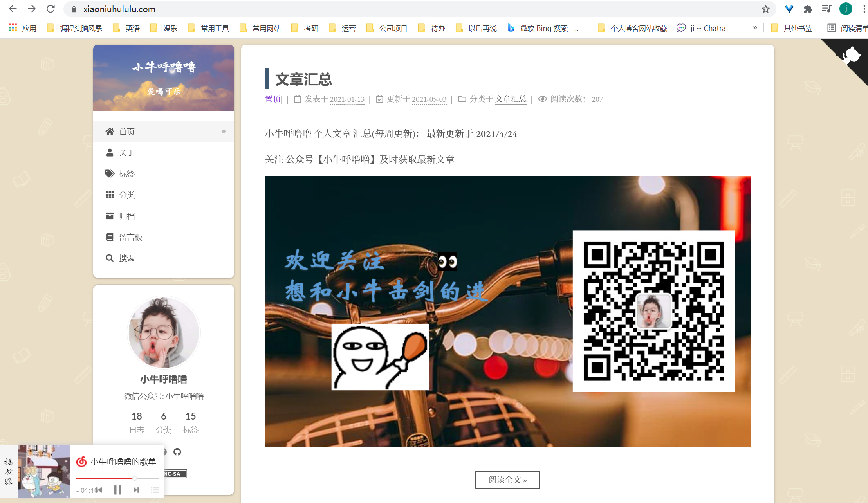
Task: Open the 文章汇总 category link in post meta
Action: [511, 99]
